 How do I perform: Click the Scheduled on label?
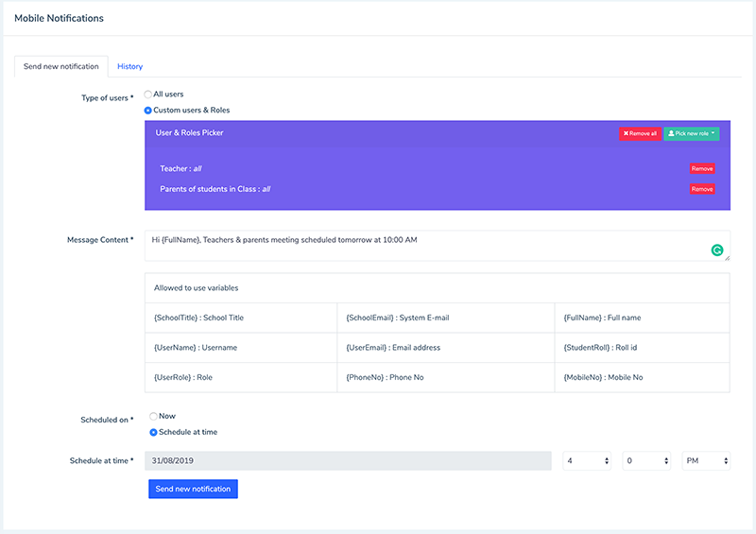pyautogui.click(x=107, y=420)
